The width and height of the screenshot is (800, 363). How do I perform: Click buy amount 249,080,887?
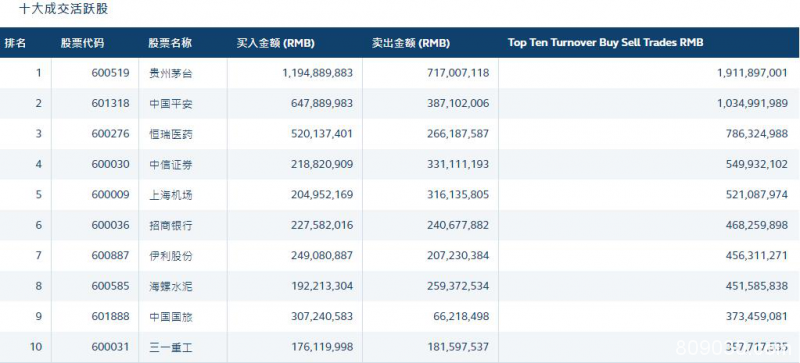coord(323,256)
